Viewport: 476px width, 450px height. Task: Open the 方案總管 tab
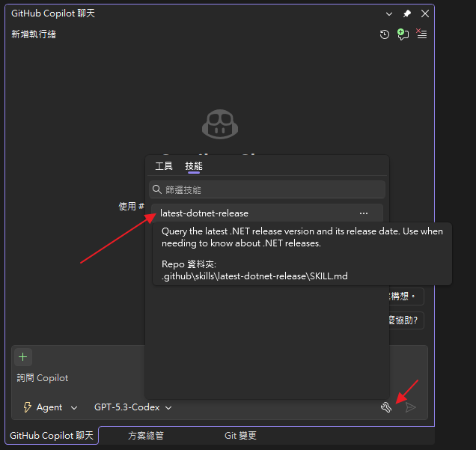pos(146,436)
